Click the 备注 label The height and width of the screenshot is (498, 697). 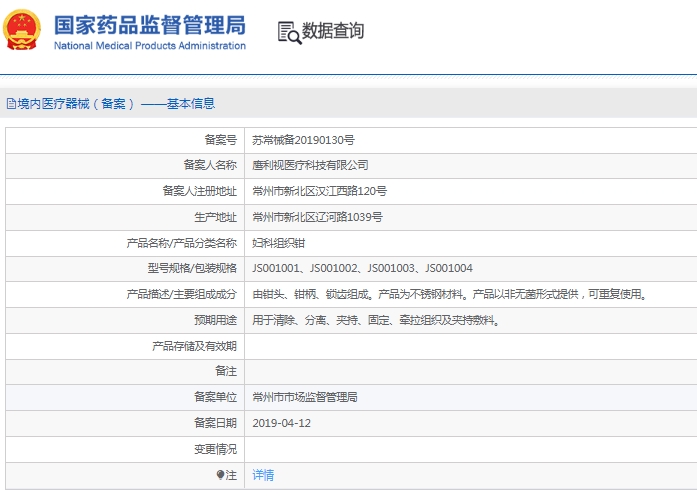226,371
